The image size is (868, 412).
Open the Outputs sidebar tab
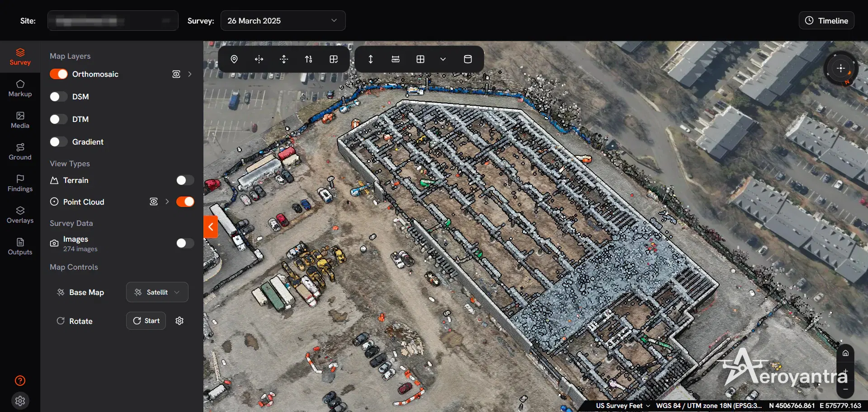pyautogui.click(x=20, y=247)
